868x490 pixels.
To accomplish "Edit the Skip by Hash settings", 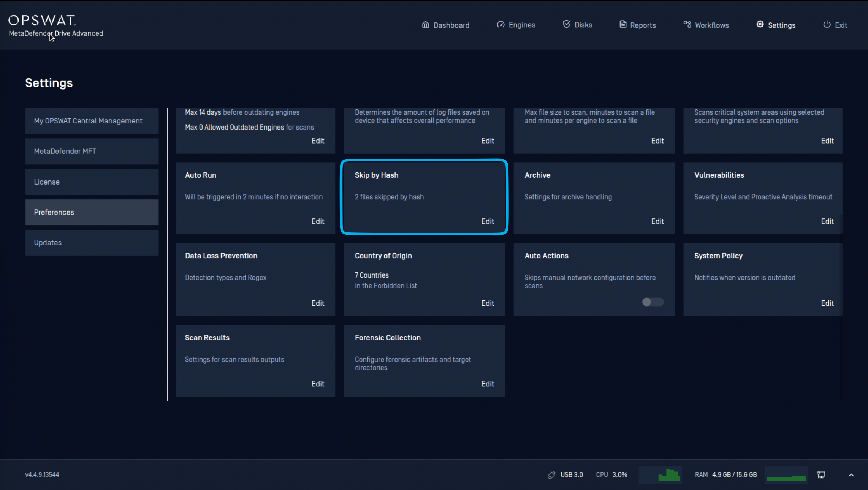I will click(488, 221).
